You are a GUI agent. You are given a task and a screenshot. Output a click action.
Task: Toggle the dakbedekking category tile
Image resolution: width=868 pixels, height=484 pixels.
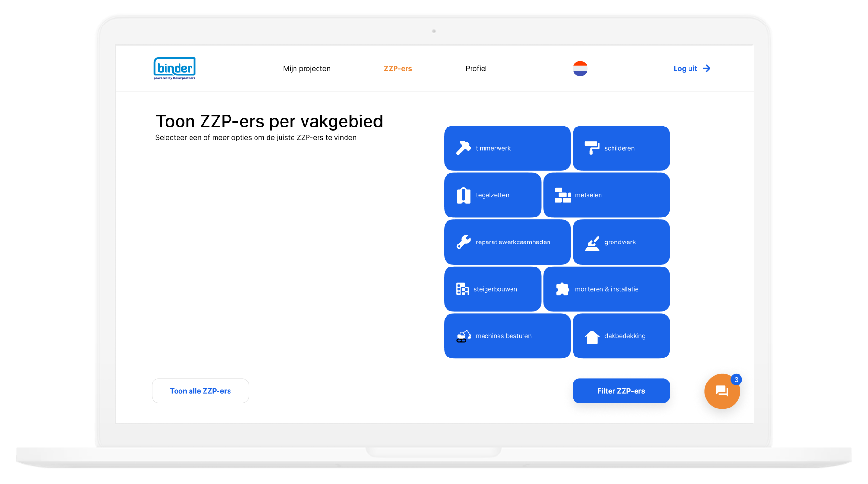pos(621,336)
